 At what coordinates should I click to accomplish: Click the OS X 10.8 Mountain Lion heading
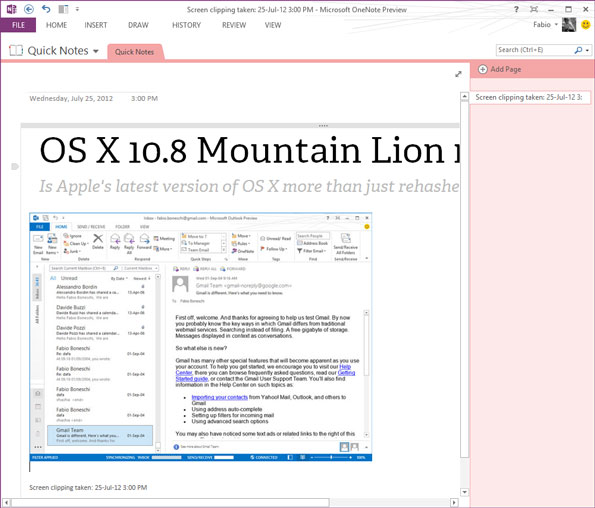(249, 151)
